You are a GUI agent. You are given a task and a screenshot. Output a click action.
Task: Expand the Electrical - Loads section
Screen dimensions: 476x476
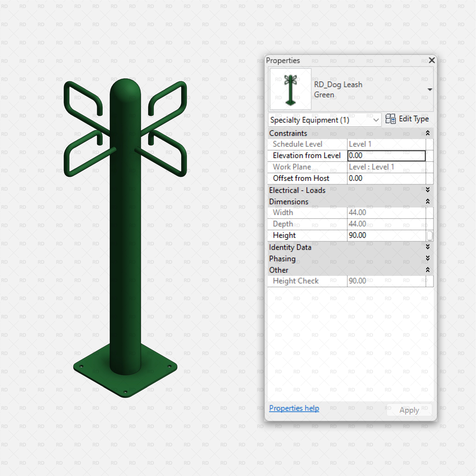point(428,190)
